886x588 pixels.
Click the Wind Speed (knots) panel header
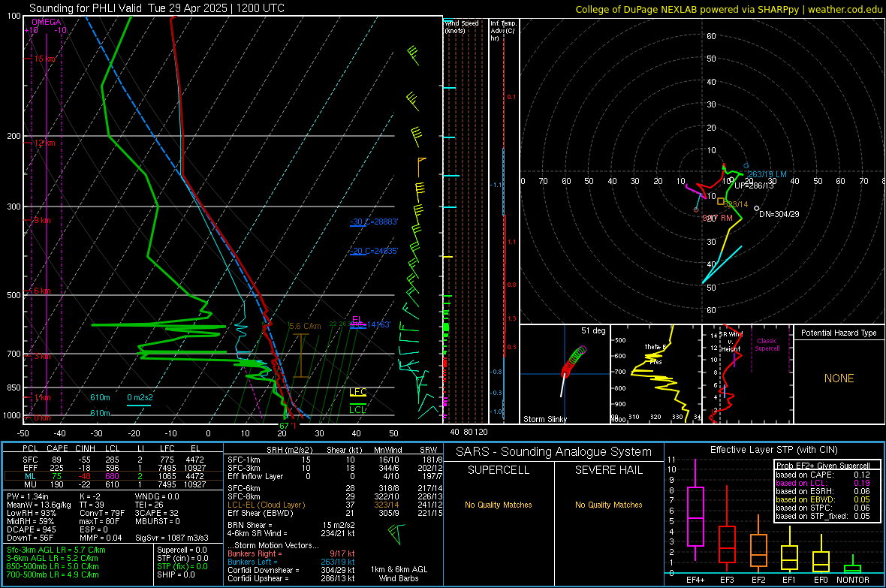pos(463,26)
